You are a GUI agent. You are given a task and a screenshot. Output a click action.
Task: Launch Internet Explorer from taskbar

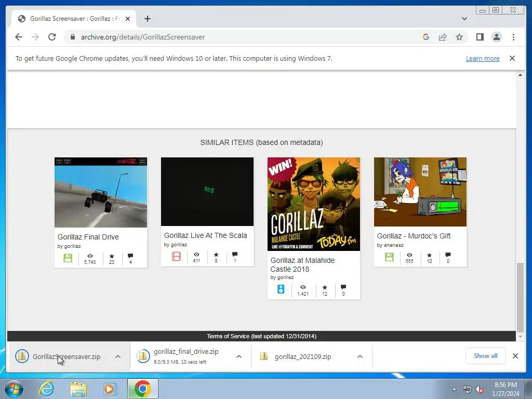point(46,389)
